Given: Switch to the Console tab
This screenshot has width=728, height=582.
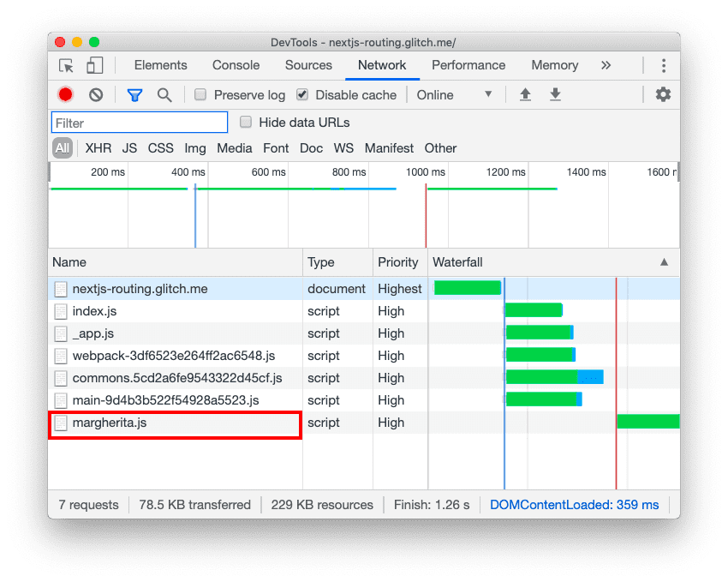Looking at the screenshot, I should coord(236,65).
